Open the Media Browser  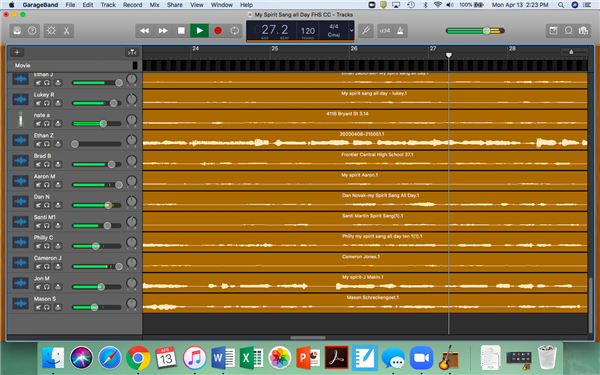point(584,31)
